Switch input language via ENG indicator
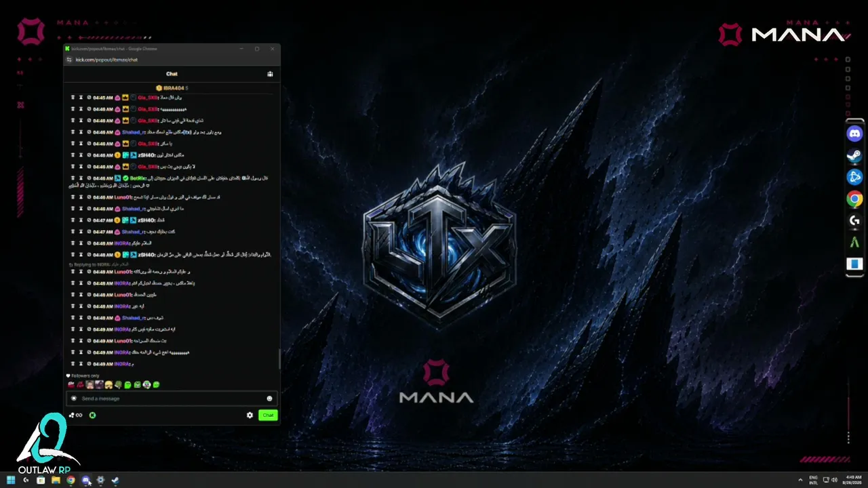 click(x=813, y=481)
